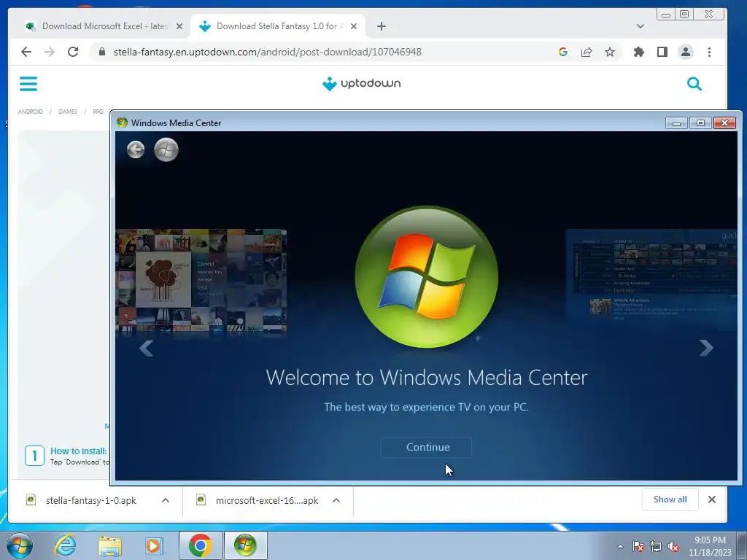Select the TV guide preview thumbnail
The height and width of the screenshot is (560, 747).
coord(651,279)
